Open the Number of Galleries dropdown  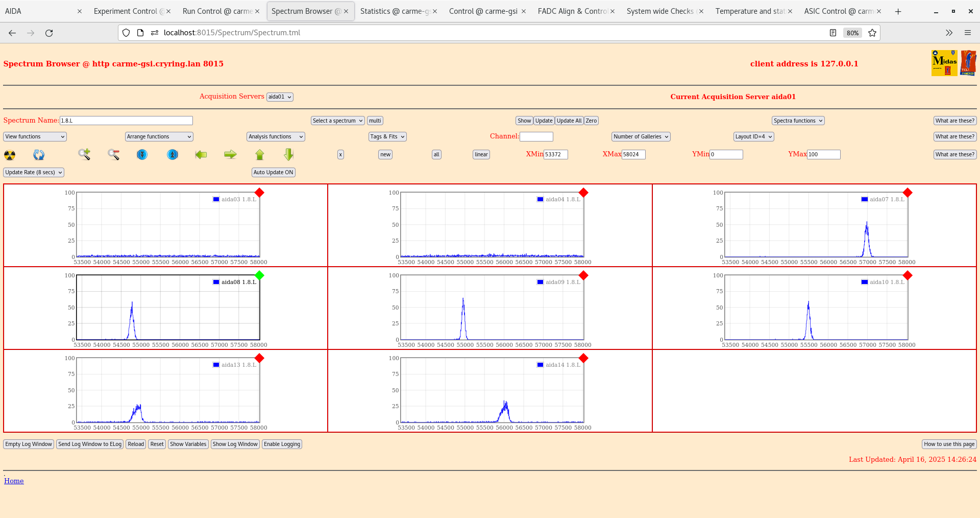click(x=641, y=136)
